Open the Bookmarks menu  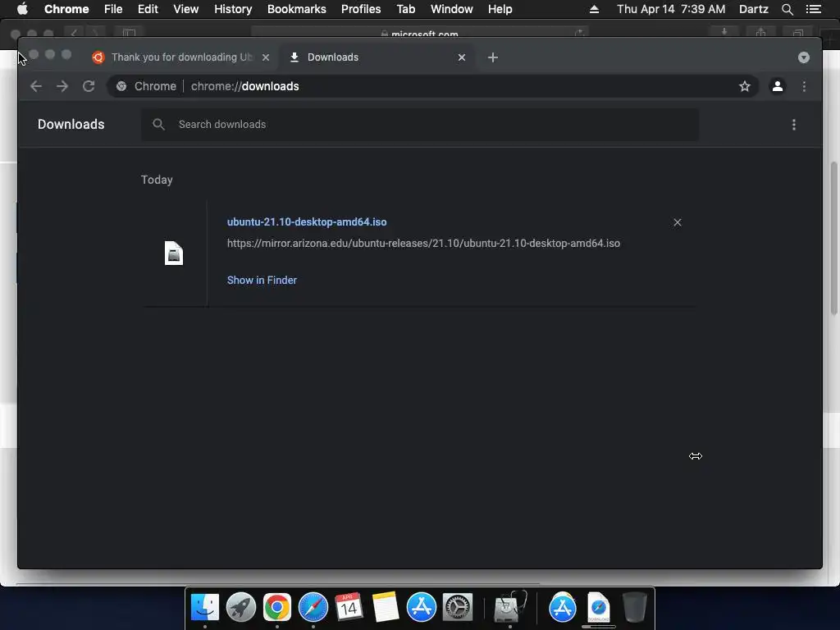click(x=297, y=9)
